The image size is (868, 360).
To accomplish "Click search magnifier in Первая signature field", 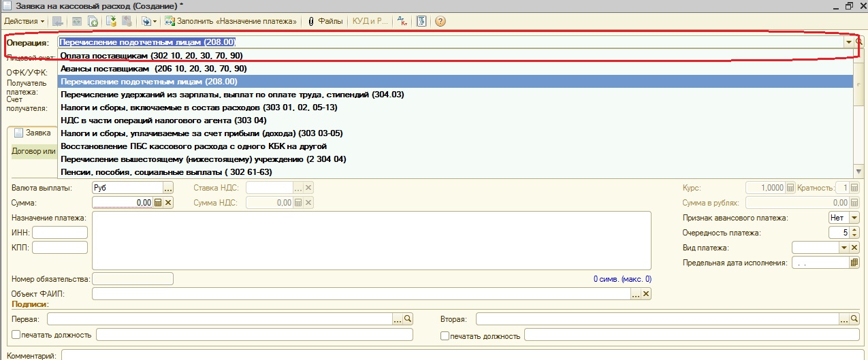I will point(408,318).
